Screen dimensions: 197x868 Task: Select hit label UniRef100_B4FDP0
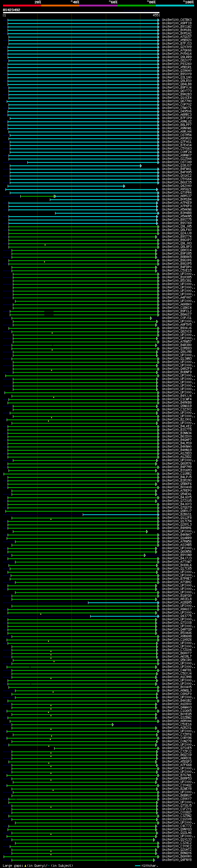tap(177, 267)
